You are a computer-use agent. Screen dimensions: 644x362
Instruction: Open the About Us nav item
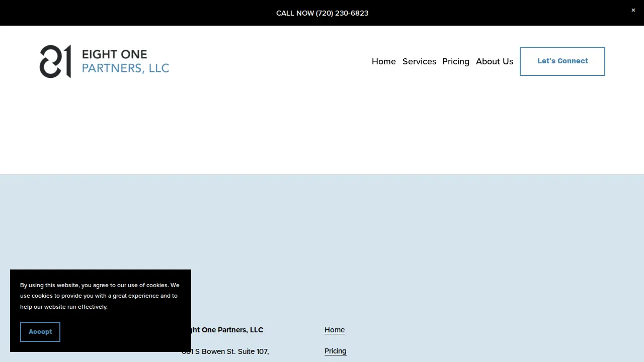click(x=495, y=61)
